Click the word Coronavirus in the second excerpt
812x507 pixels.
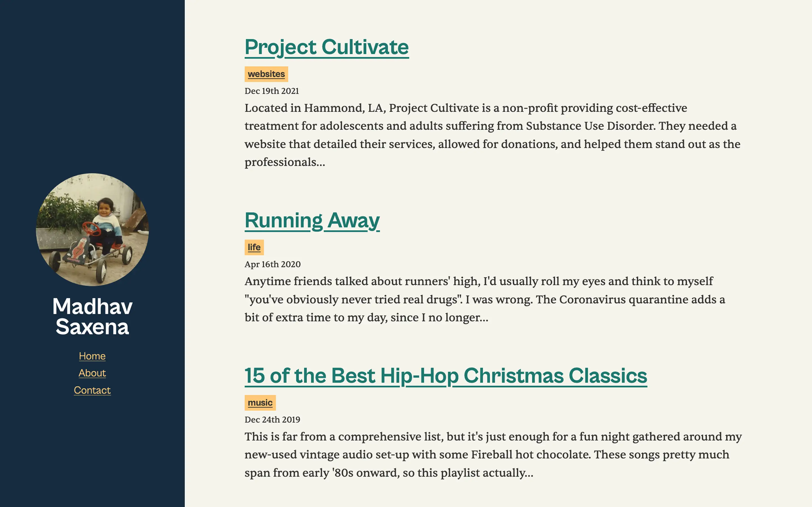pos(592,299)
